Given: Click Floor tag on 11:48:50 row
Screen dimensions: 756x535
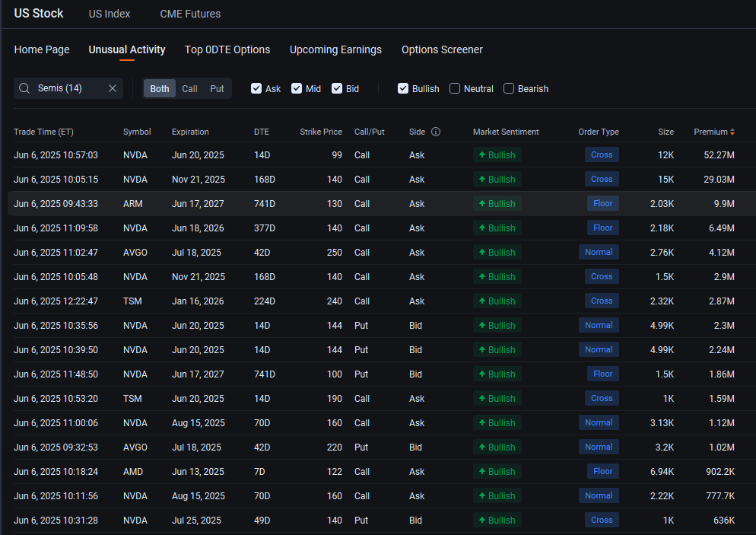Looking at the screenshot, I should 602,374.
